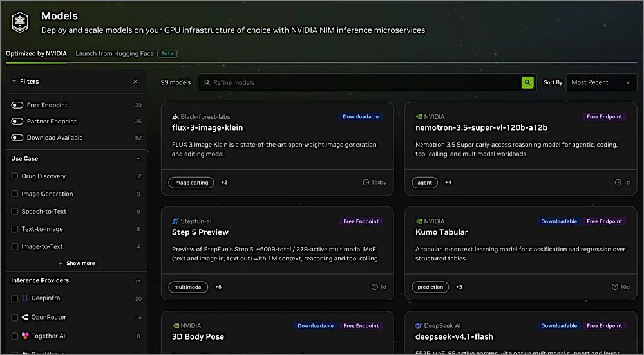The height and width of the screenshot is (355, 644).
Task: Toggle the Free Endpoint filter switch
Action: point(17,105)
